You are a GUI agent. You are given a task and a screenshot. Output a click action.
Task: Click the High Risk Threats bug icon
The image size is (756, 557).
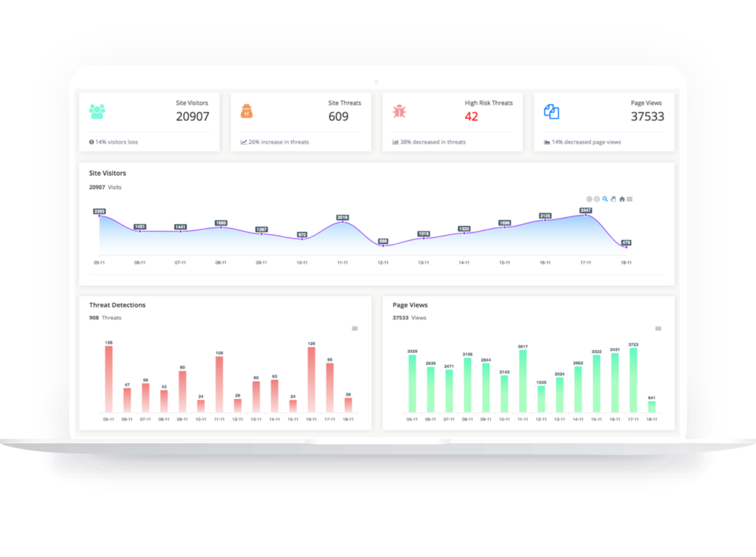click(x=399, y=112)
